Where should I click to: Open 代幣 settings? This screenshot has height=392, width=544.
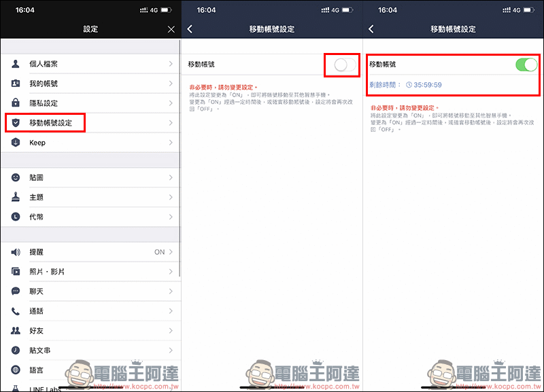coord(90,217)
